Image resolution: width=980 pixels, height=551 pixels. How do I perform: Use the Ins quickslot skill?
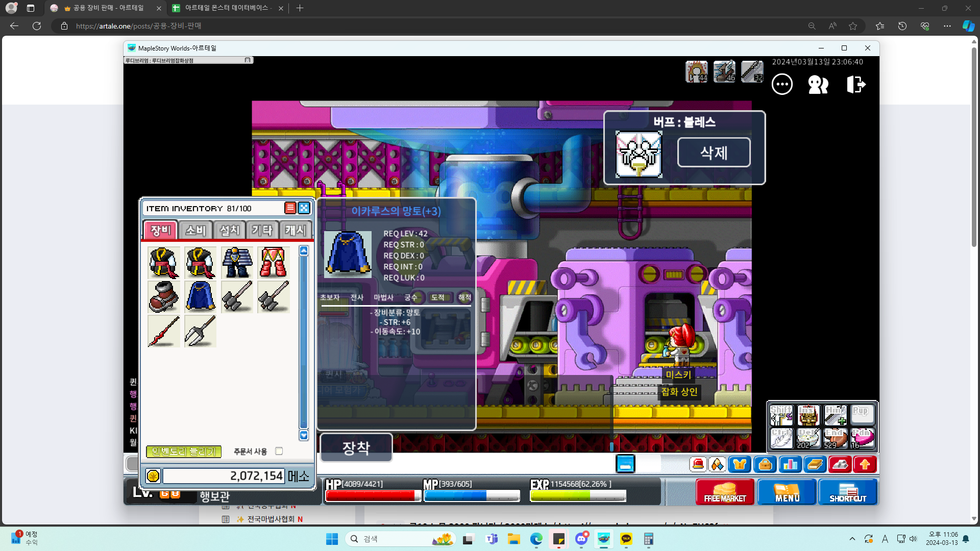pyautogui.click(x=808, y=415)
